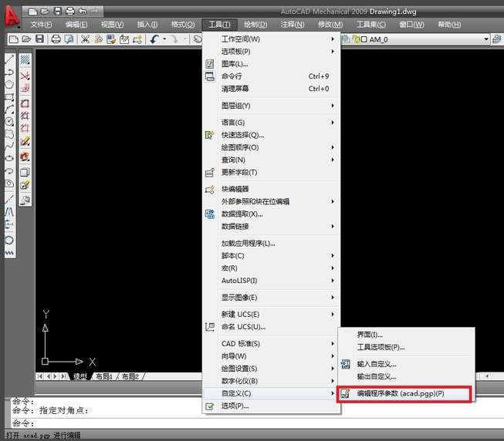
Task: Open the undo history dropdown arrow
Action: (x=164, y=39)
